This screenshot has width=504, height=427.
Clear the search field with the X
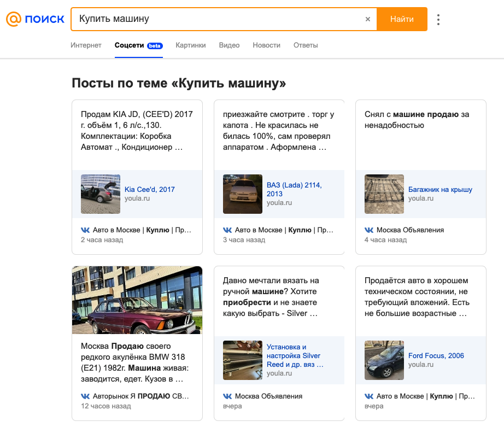pos(368,19)
